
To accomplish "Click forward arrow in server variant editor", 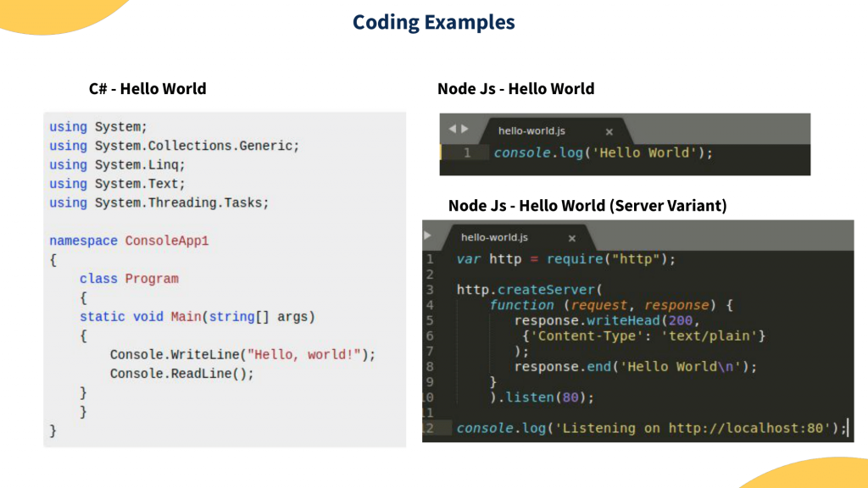I will 427,236.
